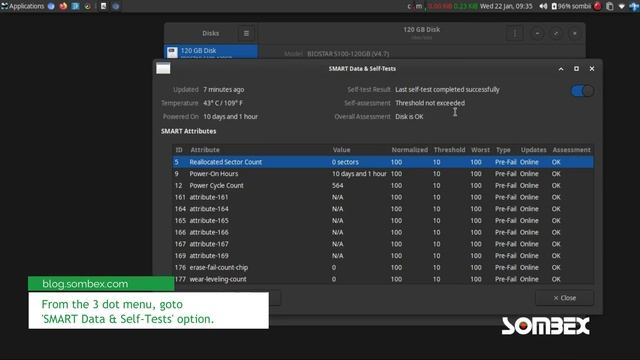
Task: Open the Applications menu in the panel
Action: [x=22, y=6]
